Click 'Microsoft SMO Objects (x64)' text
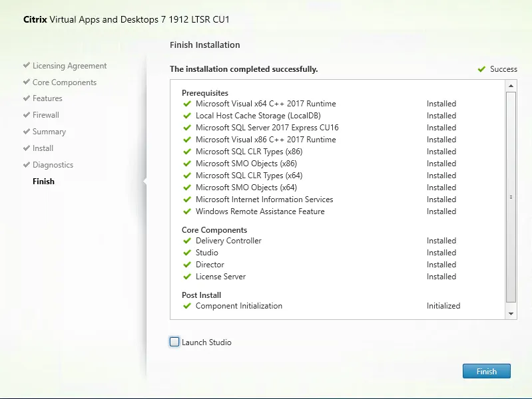 coord(246,188)
